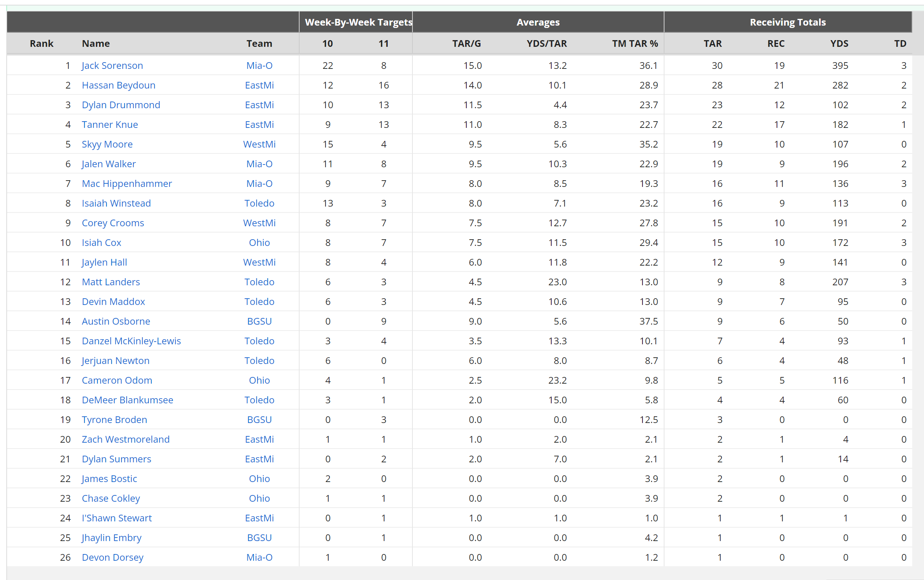This screenshot has width=924, height=580.
Task: Click the Receiving Totals group header
Action: 788,22
